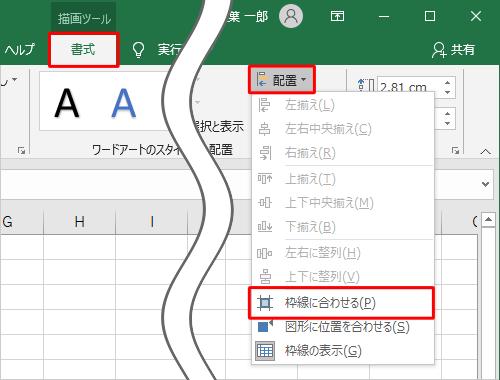Select 左右に整列(H) menu item

point(343,253)
